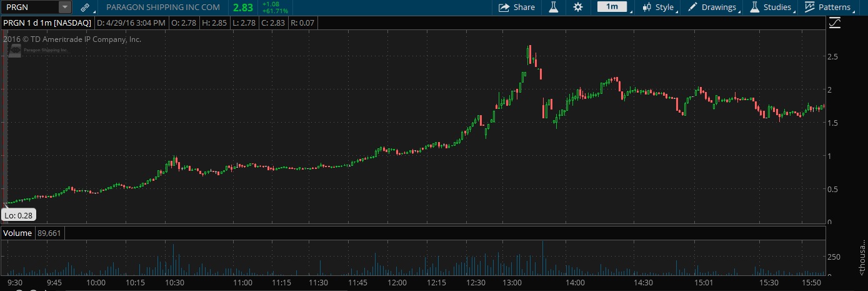Click the 13:00 time axis label
The height and width of the screenshot is (291, 868).
512,283
